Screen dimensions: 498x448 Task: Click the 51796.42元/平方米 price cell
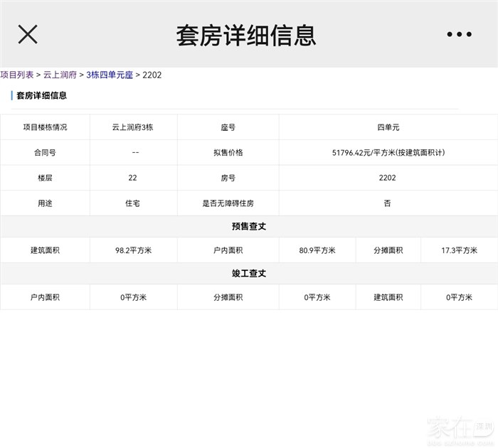pyautogui.click(x=388, y=153)
